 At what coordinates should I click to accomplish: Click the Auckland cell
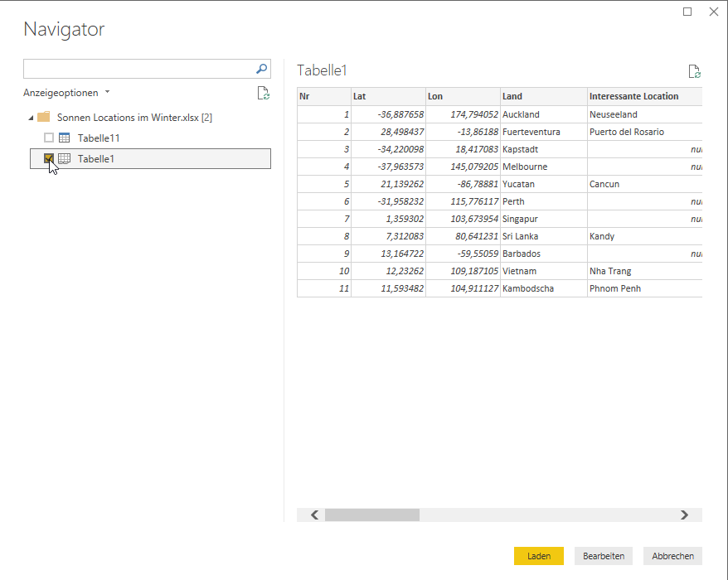click(544, 114)
